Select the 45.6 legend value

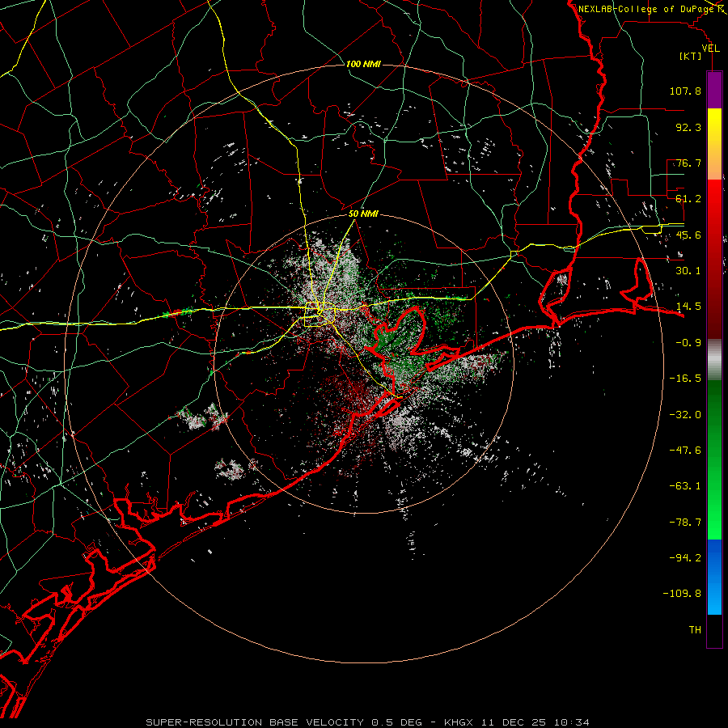point(688,235)
